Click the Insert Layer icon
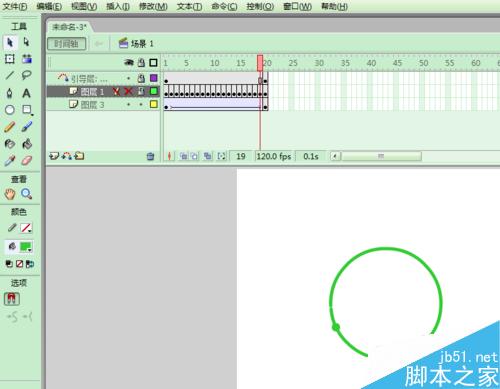500x389 pixels. (54, 156)
